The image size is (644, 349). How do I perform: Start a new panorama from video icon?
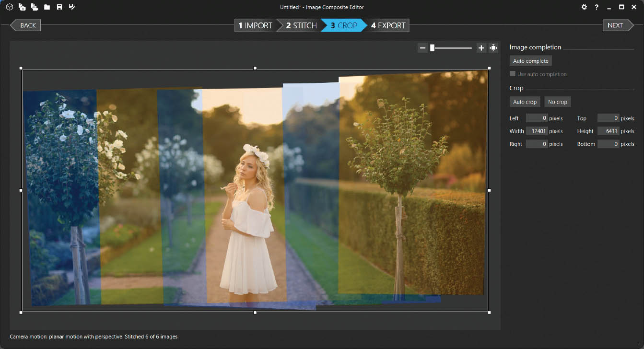coord(35,7)
